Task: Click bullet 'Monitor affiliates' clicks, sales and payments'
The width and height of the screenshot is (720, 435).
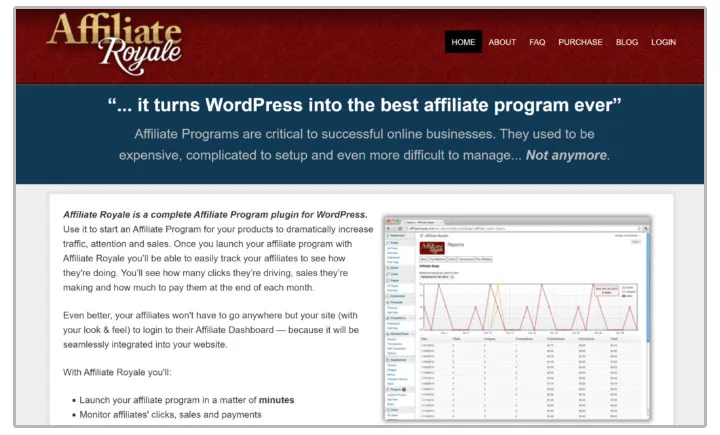Action: (x=170, y=415)
